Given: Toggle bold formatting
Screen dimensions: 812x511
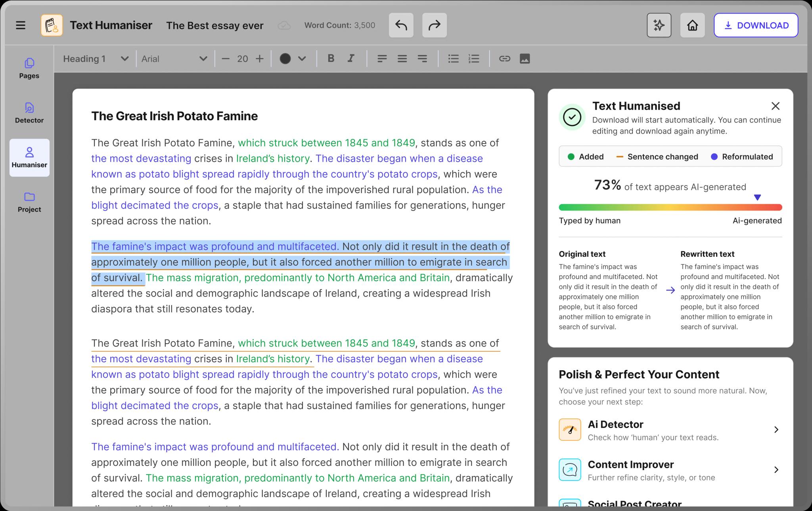Looking at the screenshot, I should [331, 59].
